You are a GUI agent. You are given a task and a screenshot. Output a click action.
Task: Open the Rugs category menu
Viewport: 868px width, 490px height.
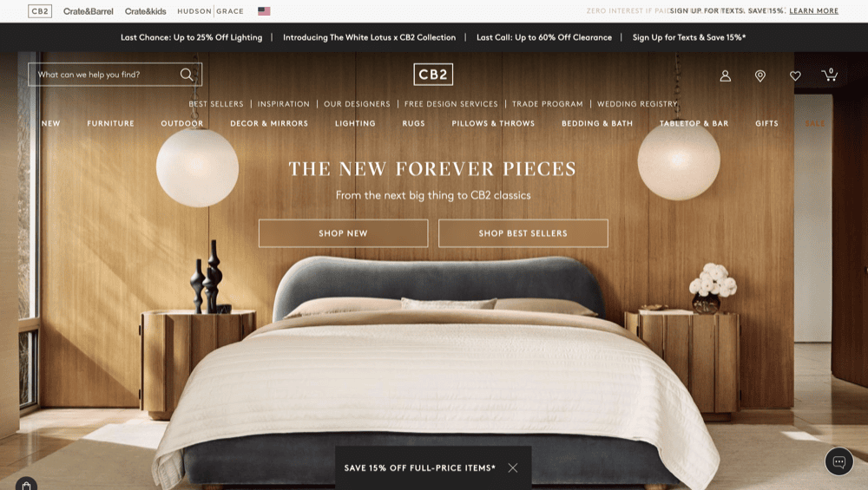click(413, 123)
